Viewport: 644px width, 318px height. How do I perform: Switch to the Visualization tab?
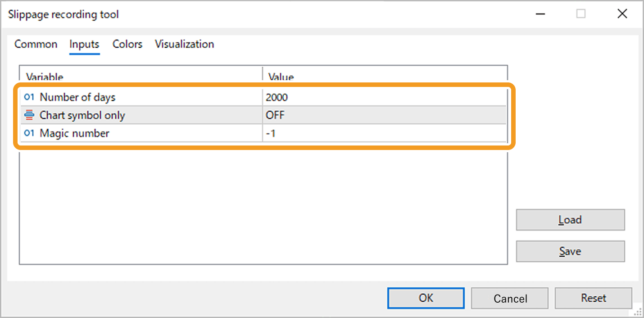(x=184, y=44)
